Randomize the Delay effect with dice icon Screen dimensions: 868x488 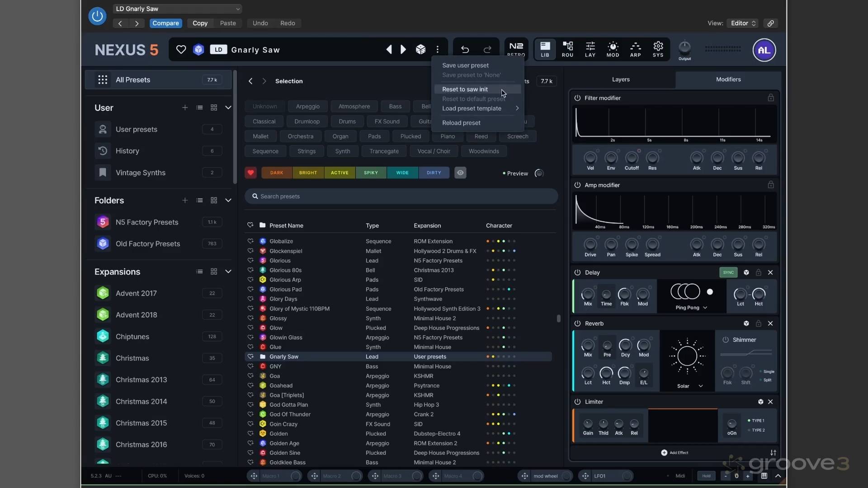pyautogui.click(x=746, y=272)
